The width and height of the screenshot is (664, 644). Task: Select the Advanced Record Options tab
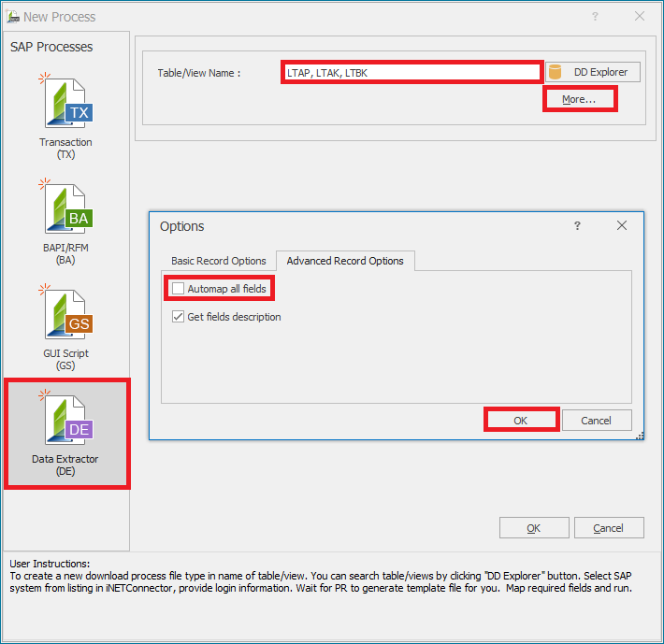(345, 261)
